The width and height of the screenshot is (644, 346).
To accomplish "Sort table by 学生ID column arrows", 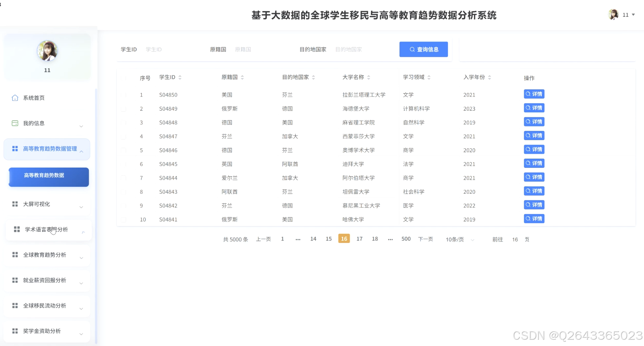I will pyautogui.click(x=180, y=77).
